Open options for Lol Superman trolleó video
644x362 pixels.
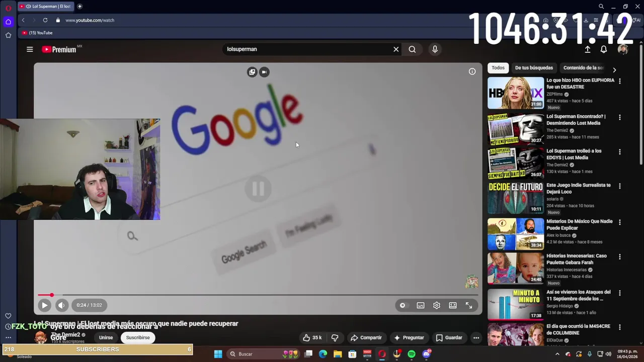click(x=620, y=151)
